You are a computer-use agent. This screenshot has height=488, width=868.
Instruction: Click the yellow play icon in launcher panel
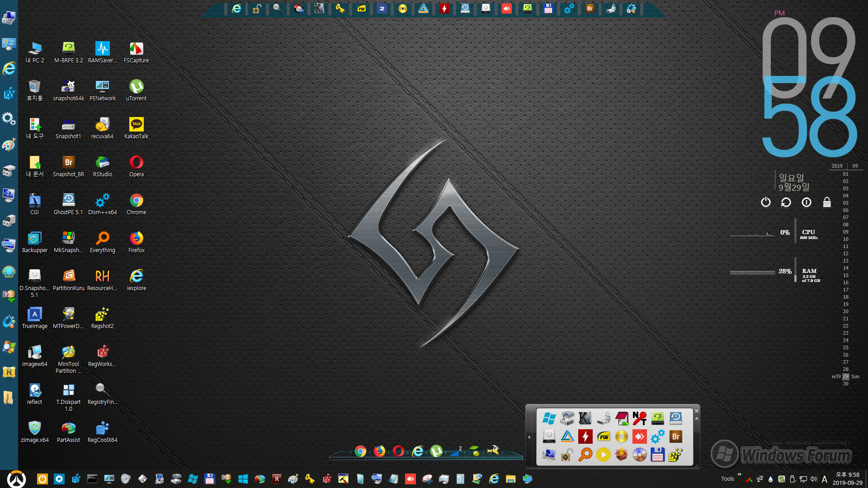pos(604,455)
